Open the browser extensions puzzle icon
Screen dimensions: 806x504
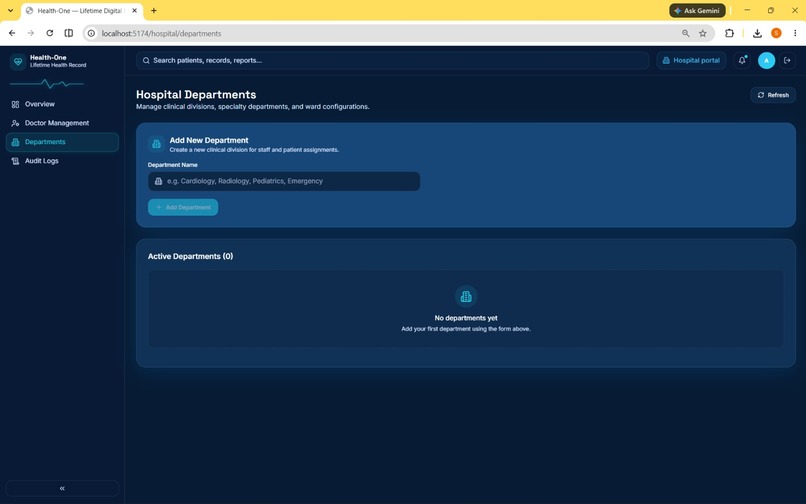click(729, 33)
